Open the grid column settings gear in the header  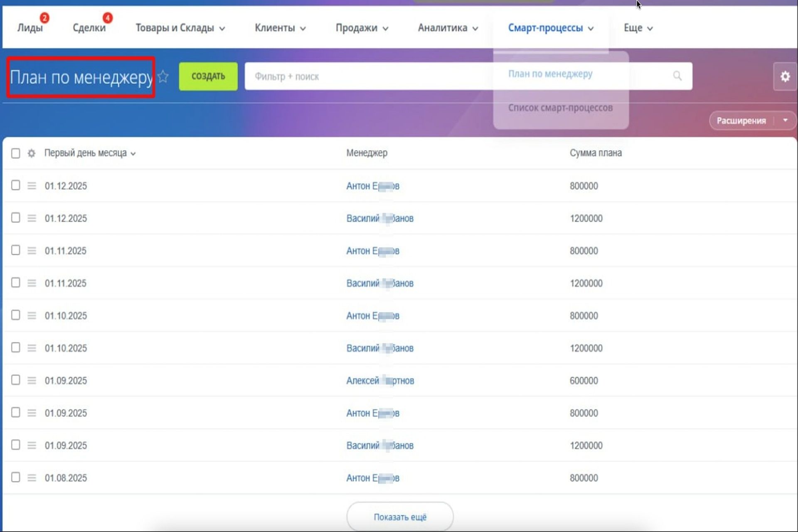pyautogui.click(x=32, y=153)
